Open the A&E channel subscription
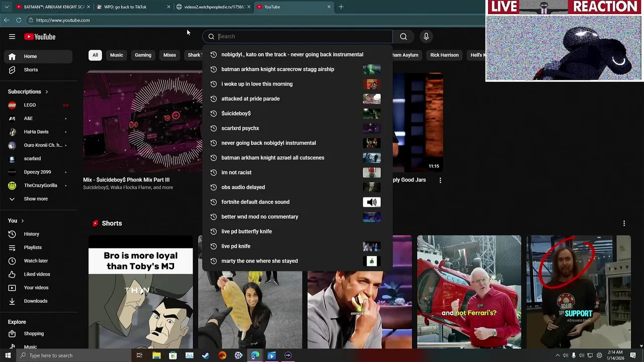644x362 pixels. pos(38,119)
